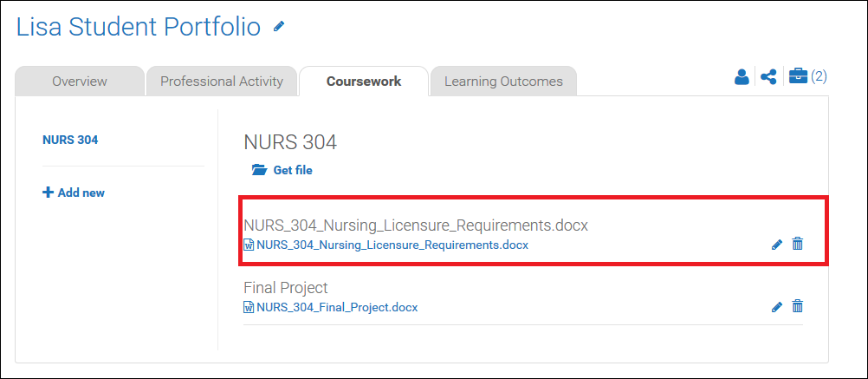868x379 pixels.
Task: Open the Professional Activity tab
Action: point(222,82)
